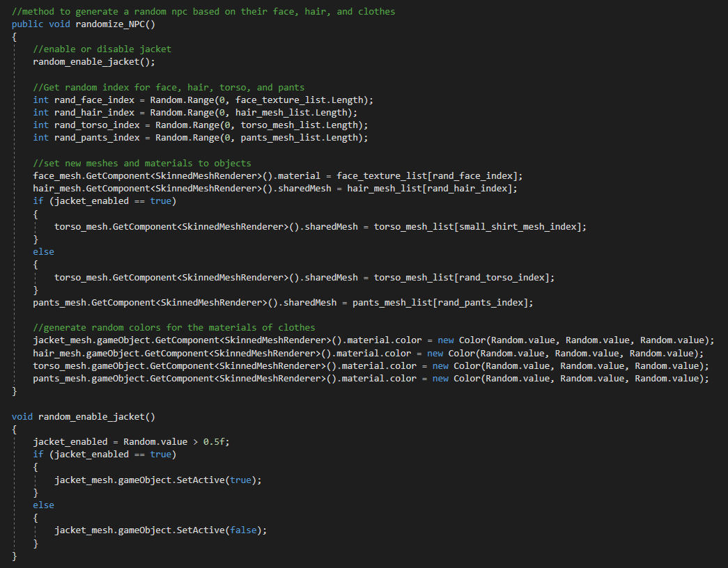Click the random_enable_jacket() call inside randomize_NPC
The width and height of the screenshot is (728, 568).
tap(93, 61)
